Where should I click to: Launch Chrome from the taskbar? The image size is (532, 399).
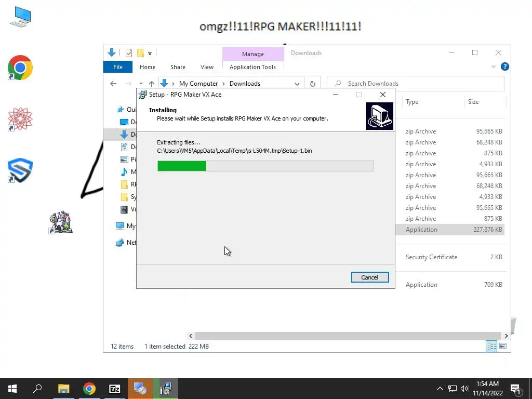pyautogui.click(x=89, y=389)
